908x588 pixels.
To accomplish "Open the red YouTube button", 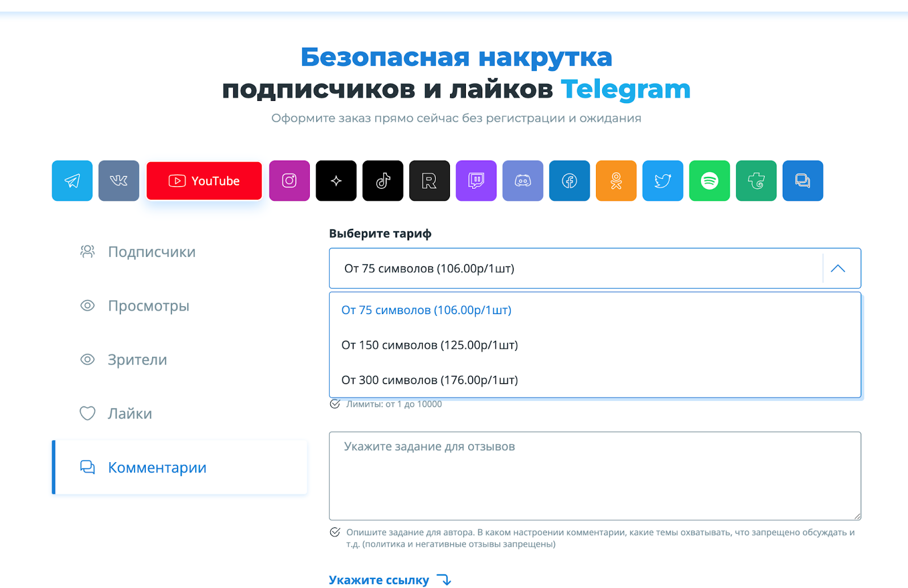I will point(204,181).
